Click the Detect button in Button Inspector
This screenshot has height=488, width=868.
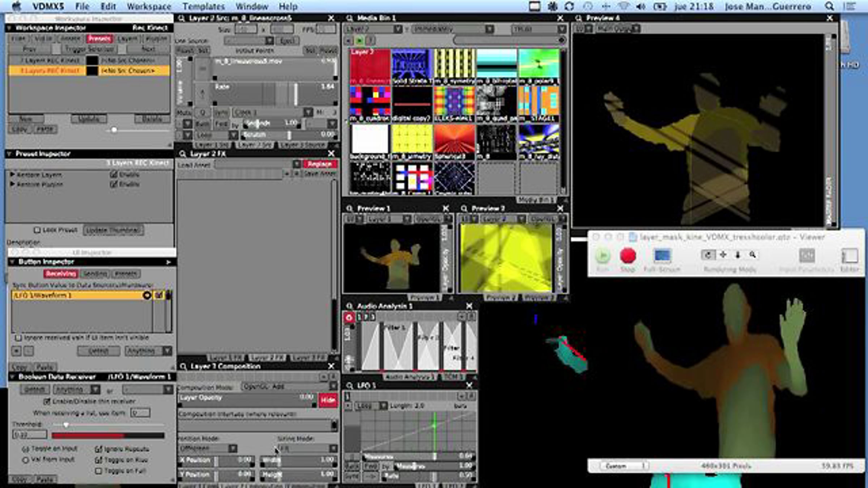pos(99,351)
